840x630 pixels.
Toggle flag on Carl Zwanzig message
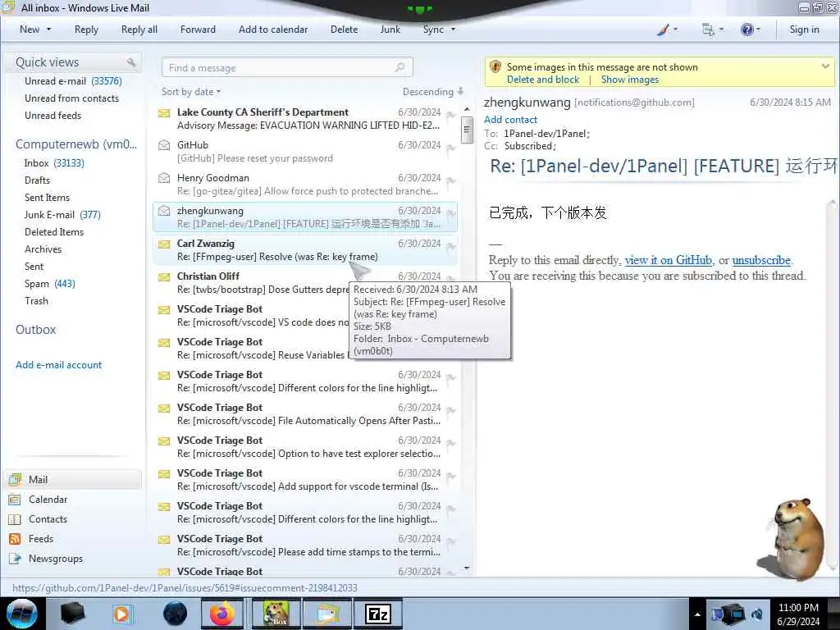coord(451,246)
